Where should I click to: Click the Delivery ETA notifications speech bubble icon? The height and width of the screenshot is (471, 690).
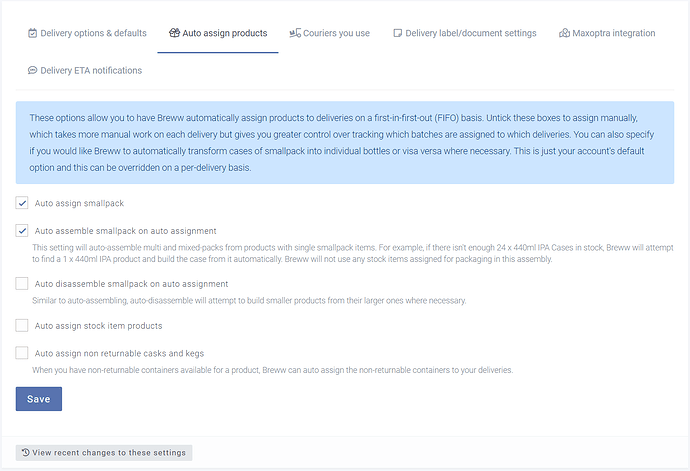33,71
